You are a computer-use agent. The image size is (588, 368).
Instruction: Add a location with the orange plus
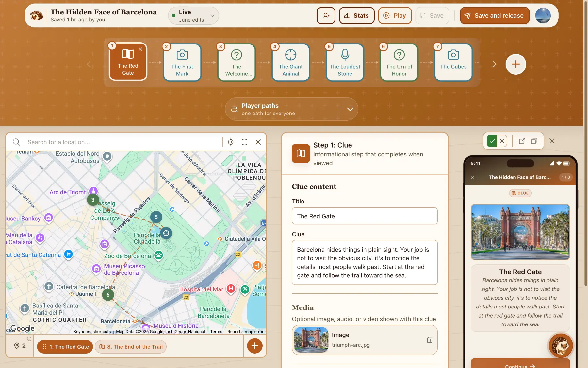254,346
